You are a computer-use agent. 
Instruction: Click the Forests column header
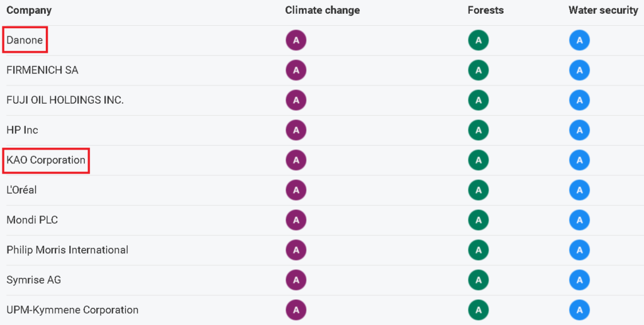click(486, 11)
